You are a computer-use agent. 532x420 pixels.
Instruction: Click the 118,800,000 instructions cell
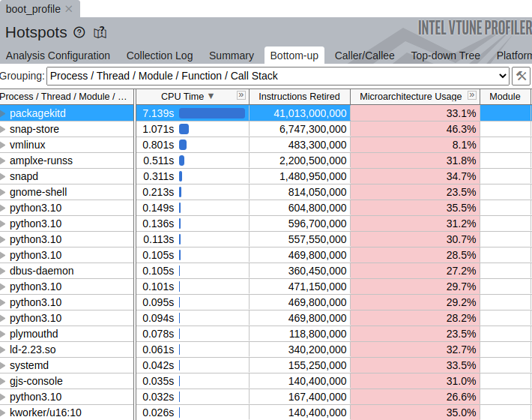point(300,334)
